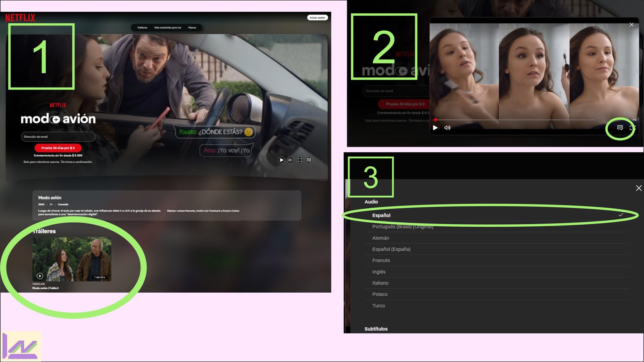The height and width of the screenshot is (362, 644).
Task: Click the trailer progress bar track
Action: point(531,120)
